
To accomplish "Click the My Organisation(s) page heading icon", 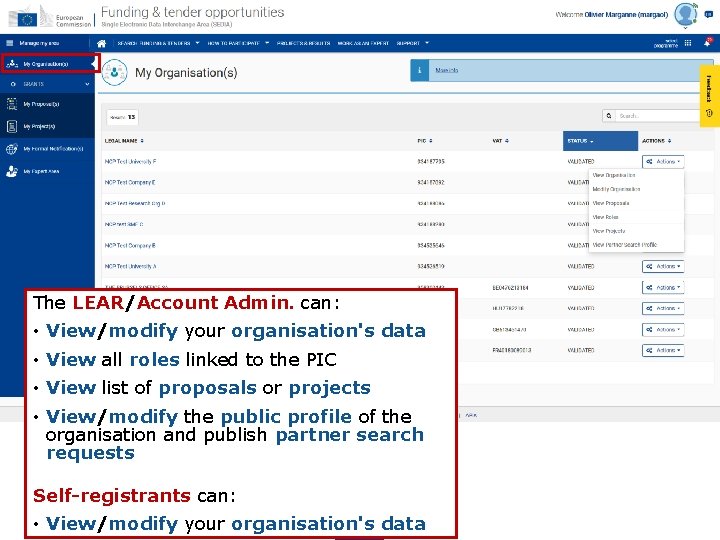I will coord(114,73).
